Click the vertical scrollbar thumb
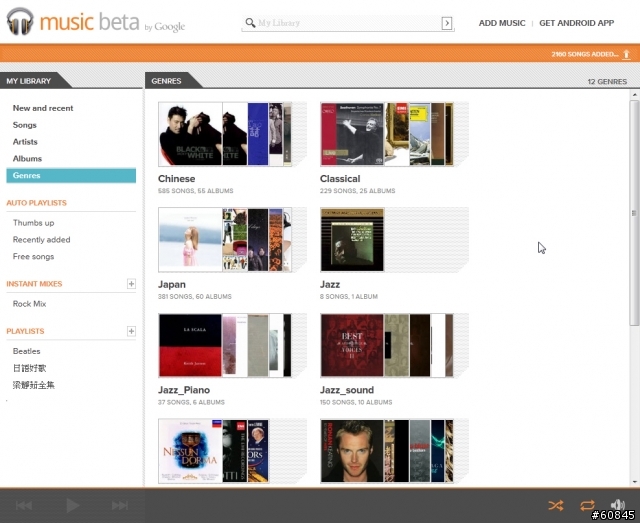The width and height of the screenshot is (640, 523). (634, 212)
